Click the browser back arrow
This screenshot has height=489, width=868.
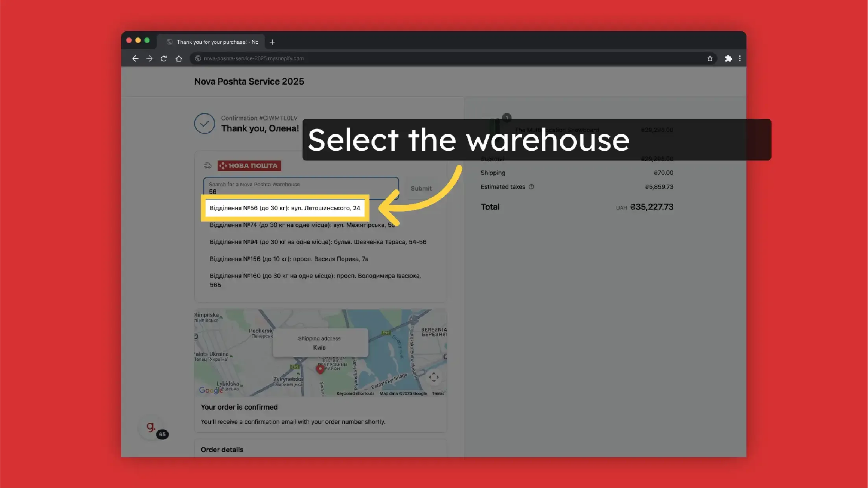pyautogui.click(x=135, y=59)
